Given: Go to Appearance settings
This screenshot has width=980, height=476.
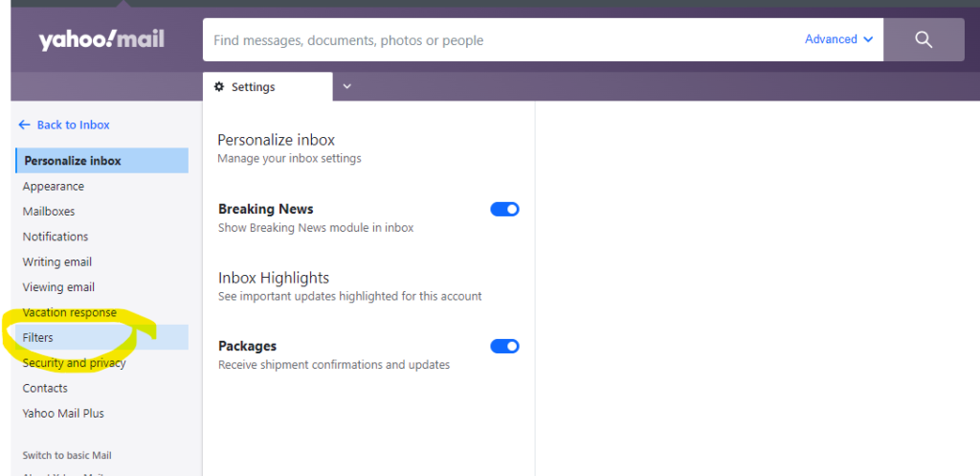Looking at the screenshot, I should tap(54, 187).
